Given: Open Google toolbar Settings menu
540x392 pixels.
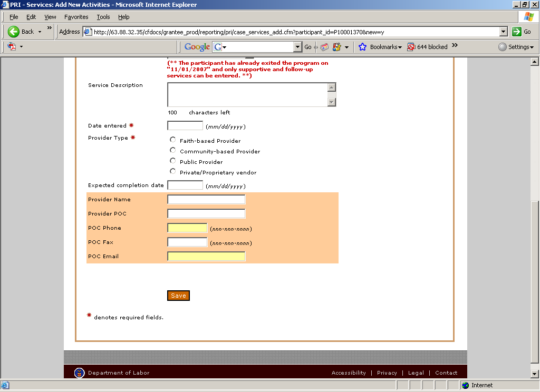Looking at the screenshot, I should tap(516, 47).
